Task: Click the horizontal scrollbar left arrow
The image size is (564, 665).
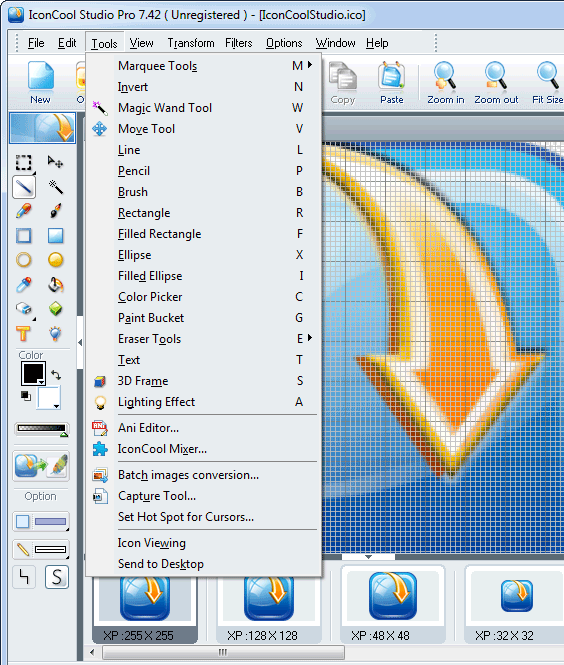Action: pos(92,652)
